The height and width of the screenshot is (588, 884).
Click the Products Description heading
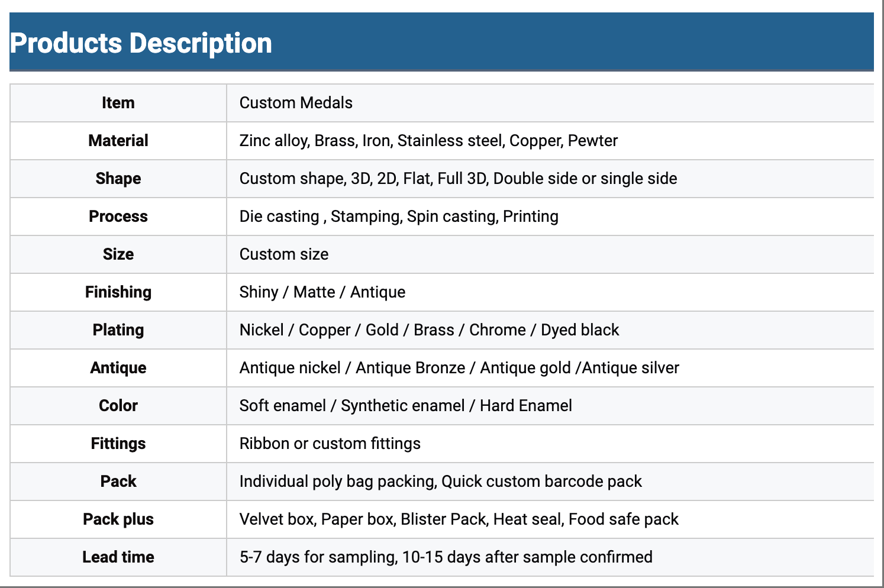pos(141,43)
